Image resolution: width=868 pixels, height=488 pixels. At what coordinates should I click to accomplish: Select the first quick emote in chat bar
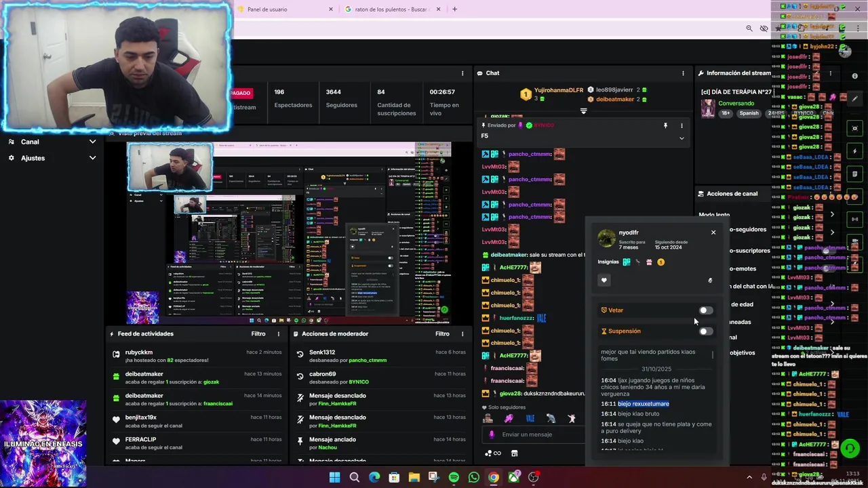point(488,418)
